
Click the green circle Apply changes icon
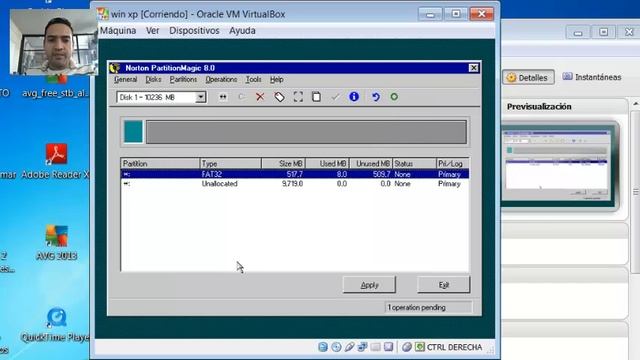tap(394, 97)
